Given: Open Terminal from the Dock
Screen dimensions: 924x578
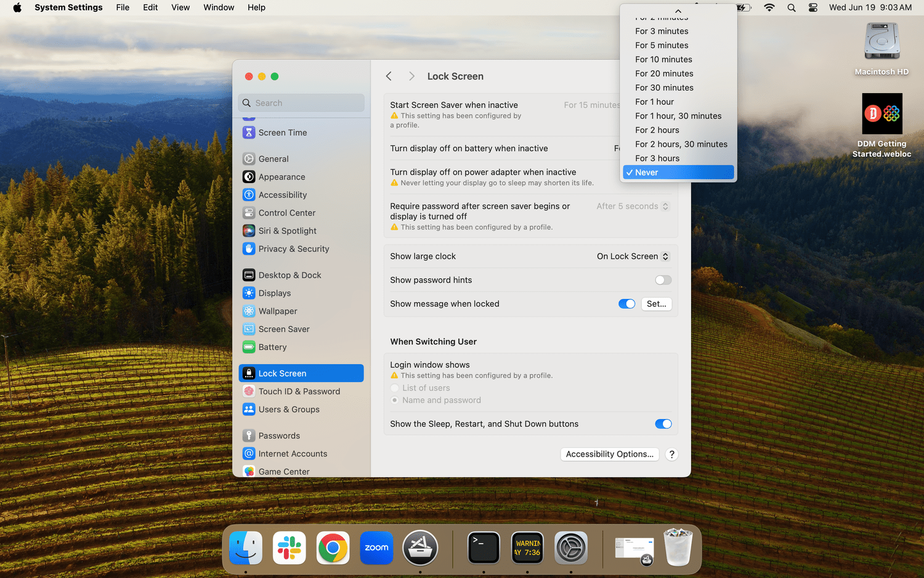Looking at the screenshot, I should (x=484, y=548).
